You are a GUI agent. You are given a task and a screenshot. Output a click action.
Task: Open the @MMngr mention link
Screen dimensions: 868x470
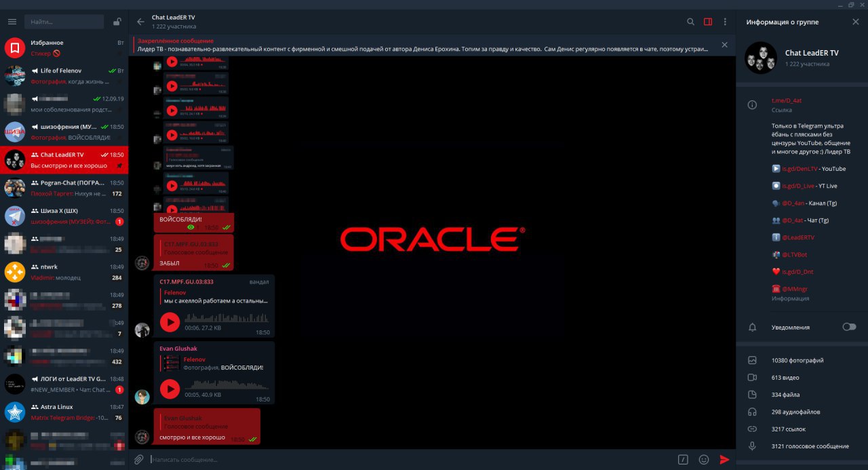click(795, 289)
